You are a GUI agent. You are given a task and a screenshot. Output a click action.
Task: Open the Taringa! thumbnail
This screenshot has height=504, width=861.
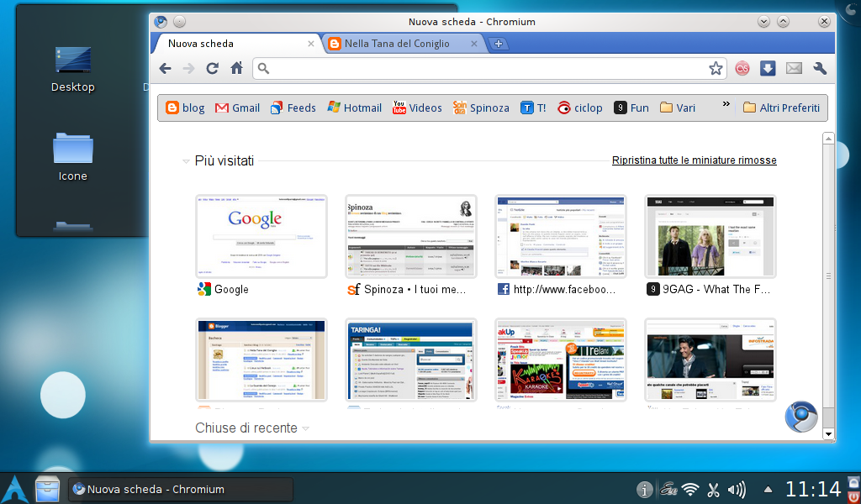click(x=410, y=360)
